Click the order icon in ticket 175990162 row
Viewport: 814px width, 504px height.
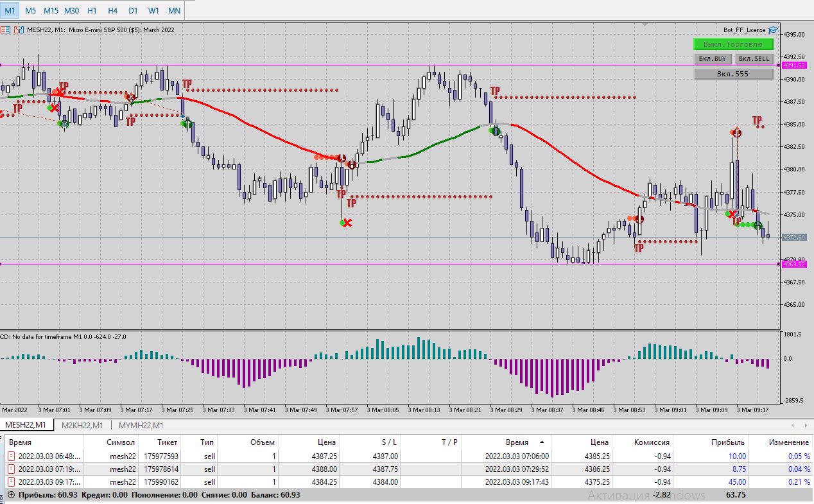[11, 482]
